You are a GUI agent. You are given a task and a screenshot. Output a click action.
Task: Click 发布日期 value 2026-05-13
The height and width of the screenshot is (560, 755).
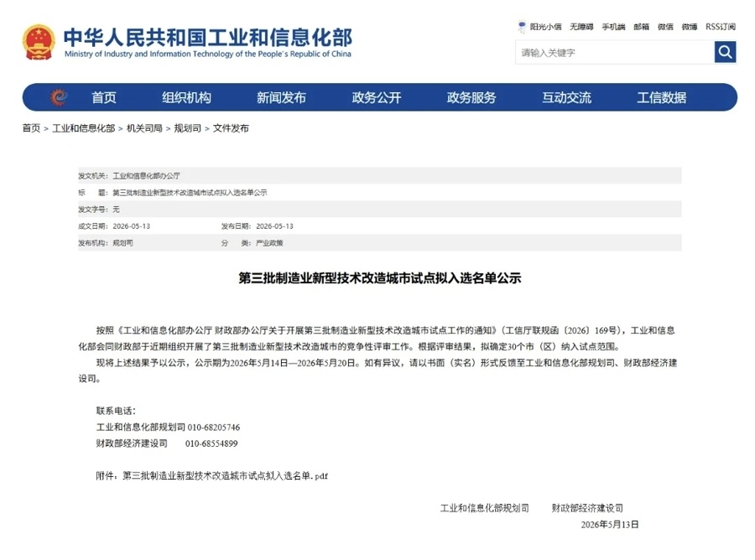coord(274,226)
